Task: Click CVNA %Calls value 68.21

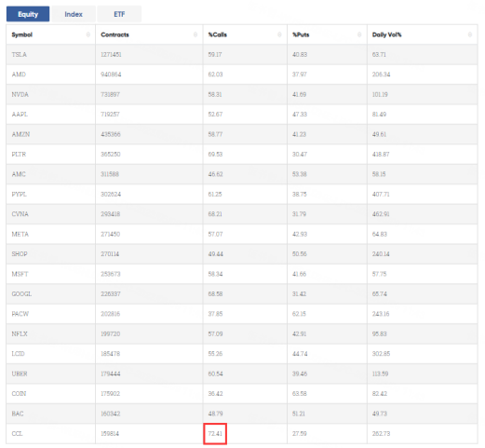Action: coord(215,214)
